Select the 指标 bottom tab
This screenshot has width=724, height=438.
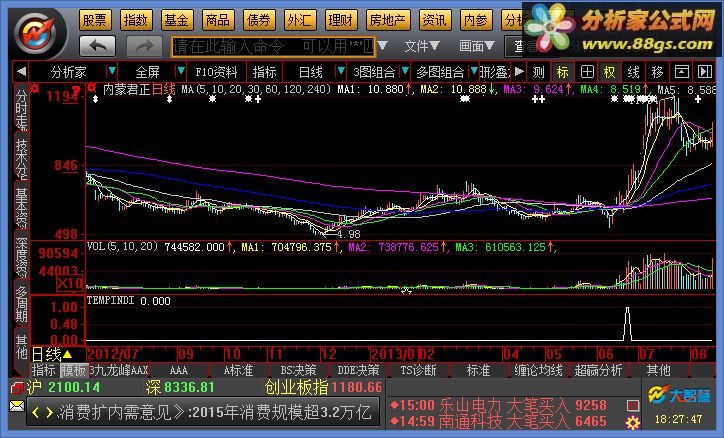pos(43,370)
